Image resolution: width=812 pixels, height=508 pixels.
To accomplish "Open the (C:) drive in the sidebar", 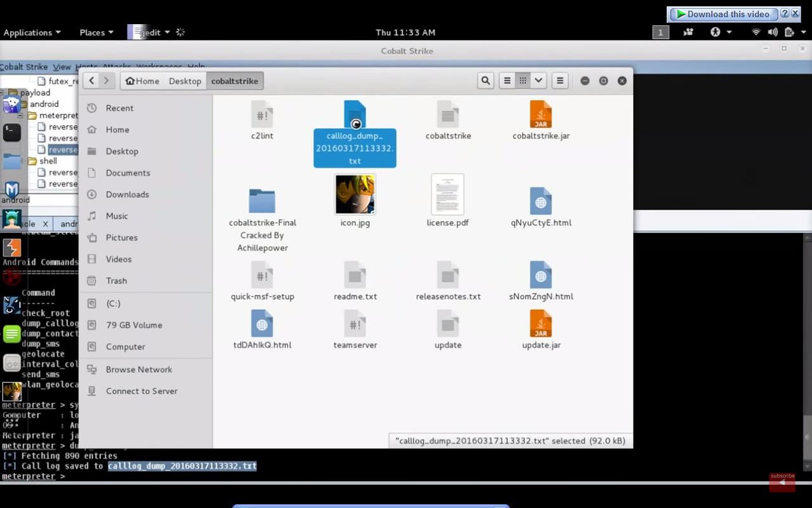I will pyautogui.click(x=145, y=304).
